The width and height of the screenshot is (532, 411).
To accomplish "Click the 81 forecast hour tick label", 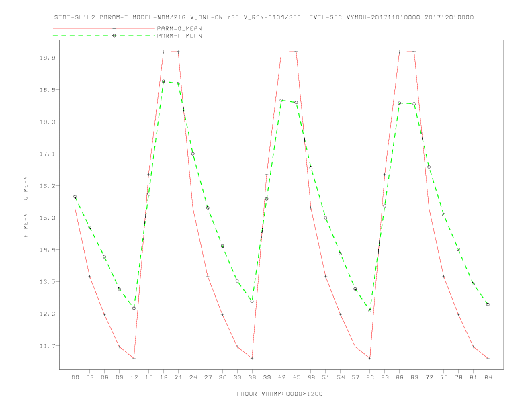I will (474, 377).
